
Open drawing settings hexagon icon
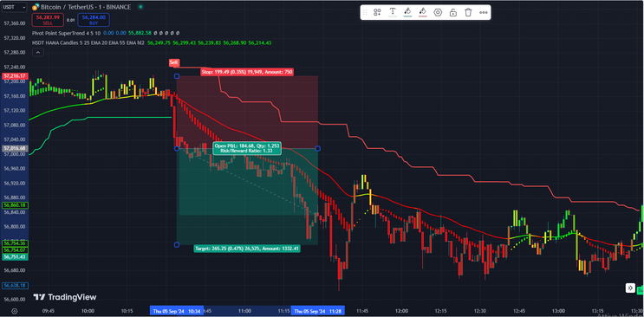438,12
